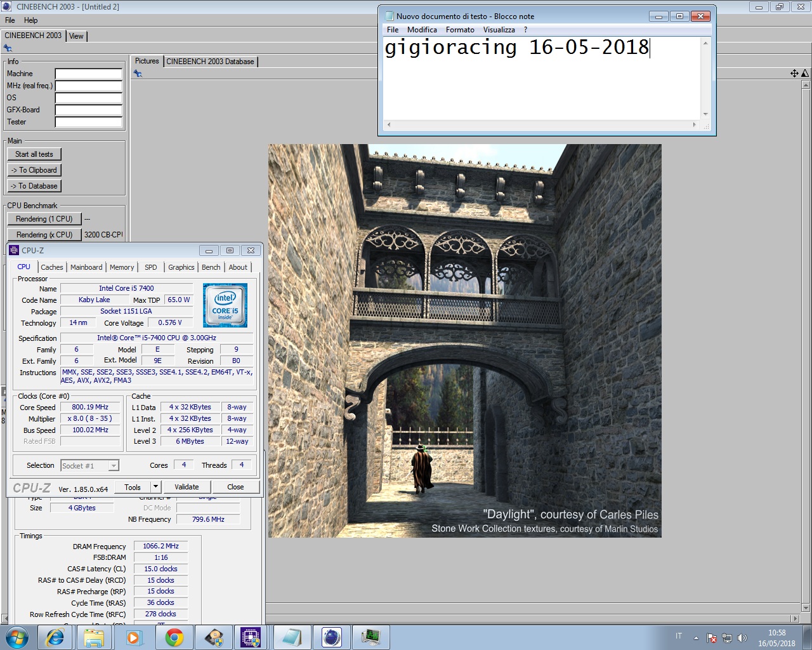Viewport: 812px width, 650px height.
Task: Switch to the Notepad taskbar button
Action: (x=292, y=637)
